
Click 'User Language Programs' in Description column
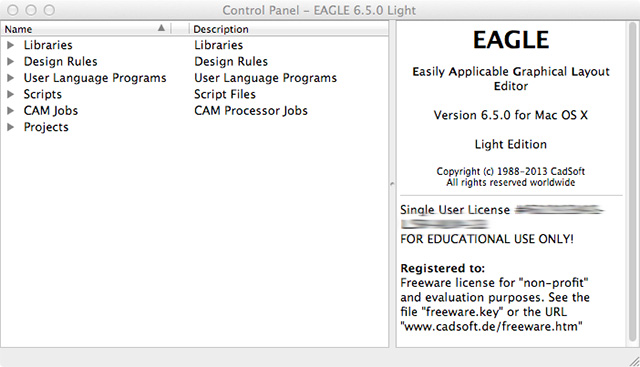click(x=265, y=78)
